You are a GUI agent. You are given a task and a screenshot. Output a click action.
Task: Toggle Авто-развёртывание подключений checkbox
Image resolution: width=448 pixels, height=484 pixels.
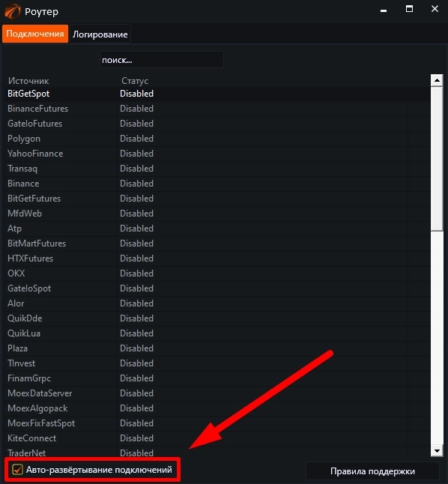[17, 470]
